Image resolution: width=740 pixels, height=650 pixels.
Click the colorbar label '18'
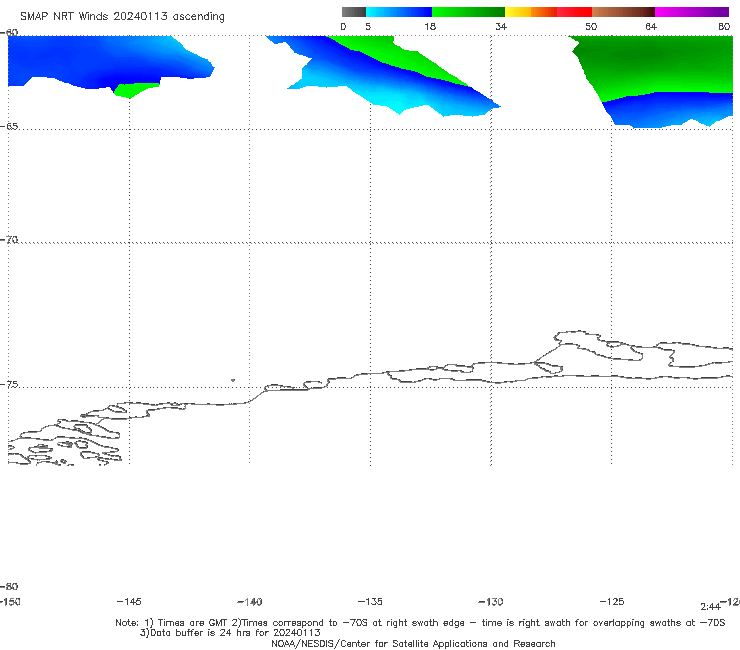pos(430,26)
